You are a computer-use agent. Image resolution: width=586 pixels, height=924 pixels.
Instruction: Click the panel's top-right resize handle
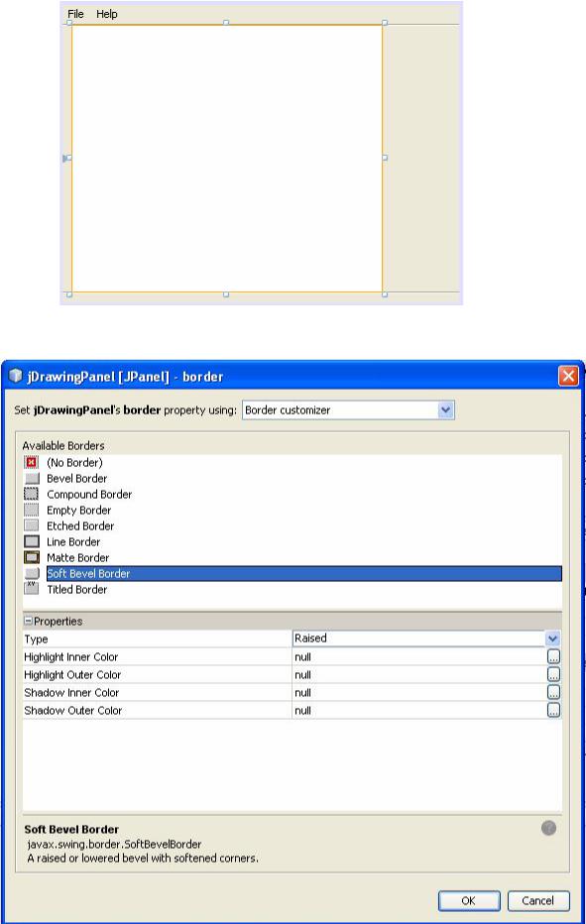pyautogui.click(x=385, y=23)
